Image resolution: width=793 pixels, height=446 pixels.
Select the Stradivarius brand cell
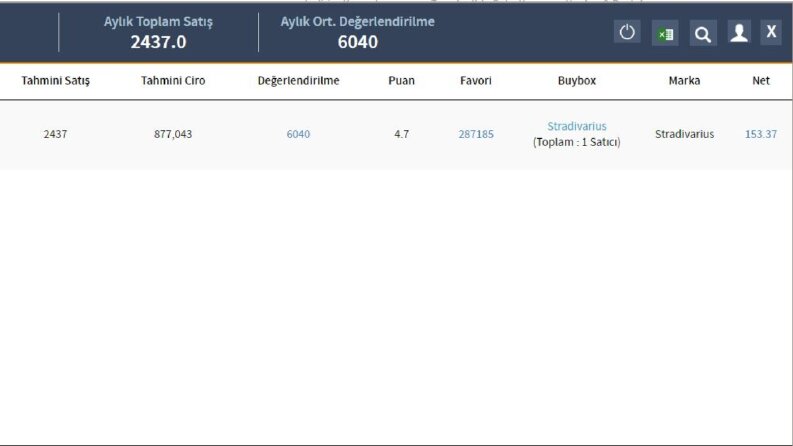click(x=684, y=134)
